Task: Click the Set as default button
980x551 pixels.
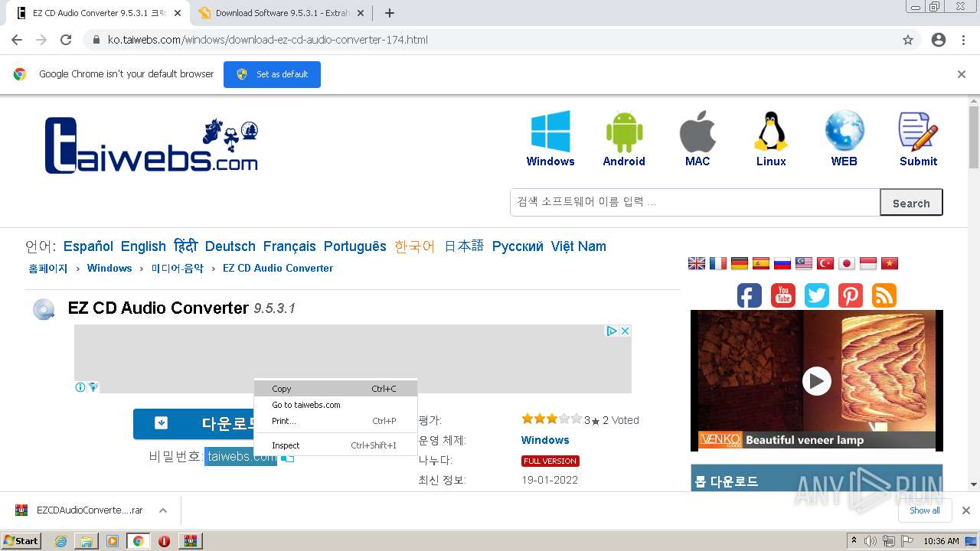Action: (x=272, y=74)
